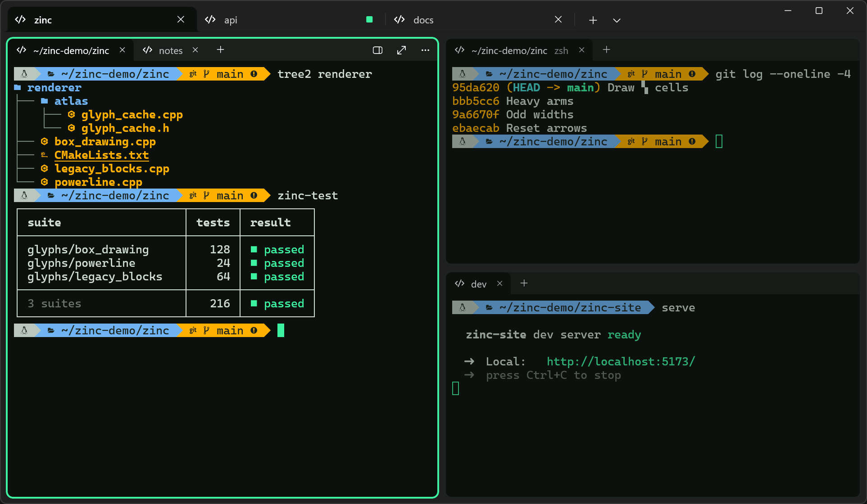Switch to the api window tab
867x504 pixels.
[x=291, y=20]
